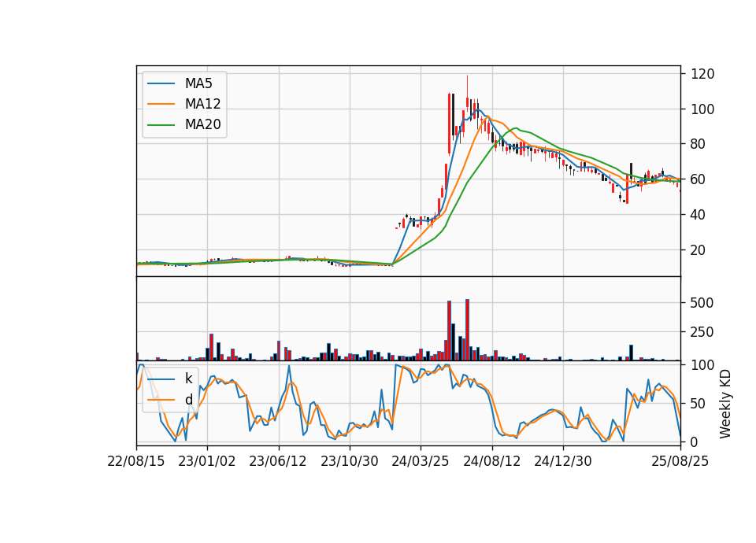Click the MA5 legend label

coord(198,83)
